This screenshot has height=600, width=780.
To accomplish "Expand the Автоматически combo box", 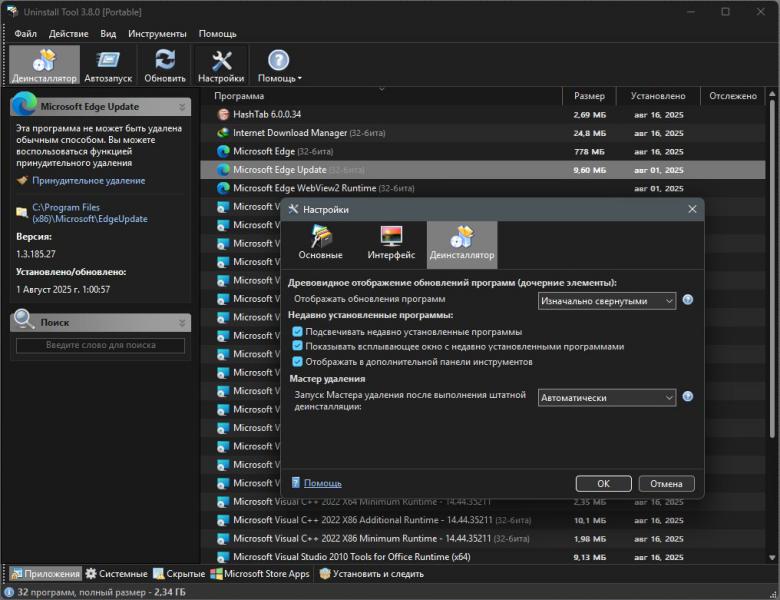I will (606, 397).
